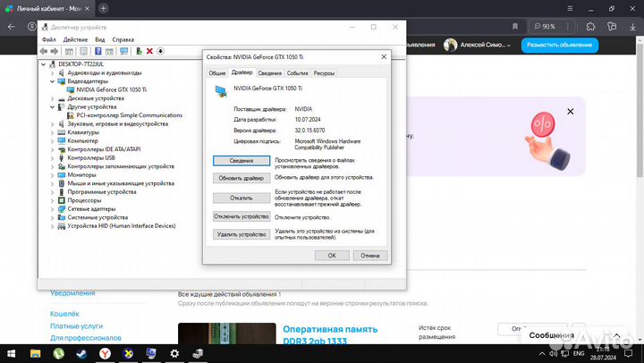Viewport: 644px width, 363px height.
Task: Open the Вид menu
Action: pyautogui.click(x=100, y=40)
